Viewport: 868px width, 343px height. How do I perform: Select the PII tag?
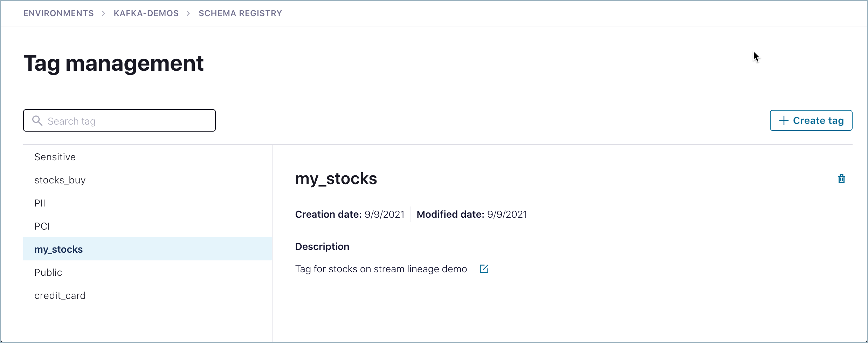[x=40, y=203]
